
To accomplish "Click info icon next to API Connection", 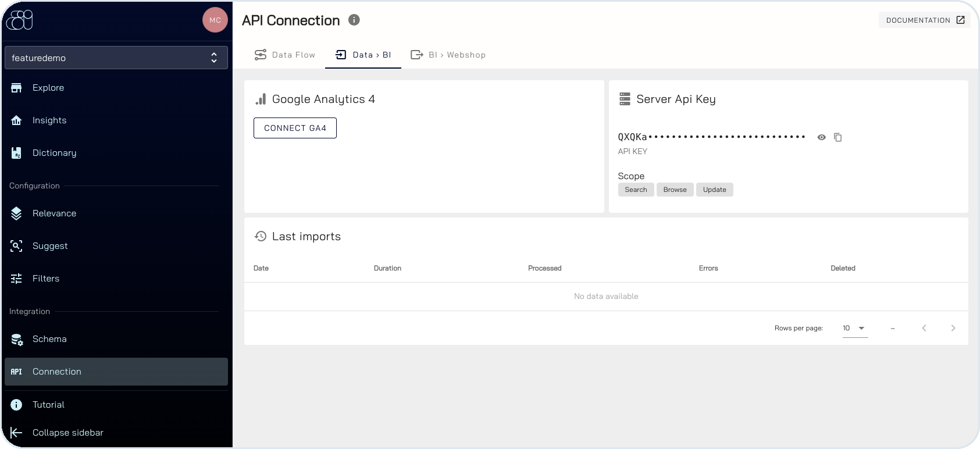I will pyautogui.click(x=354, y=20).
